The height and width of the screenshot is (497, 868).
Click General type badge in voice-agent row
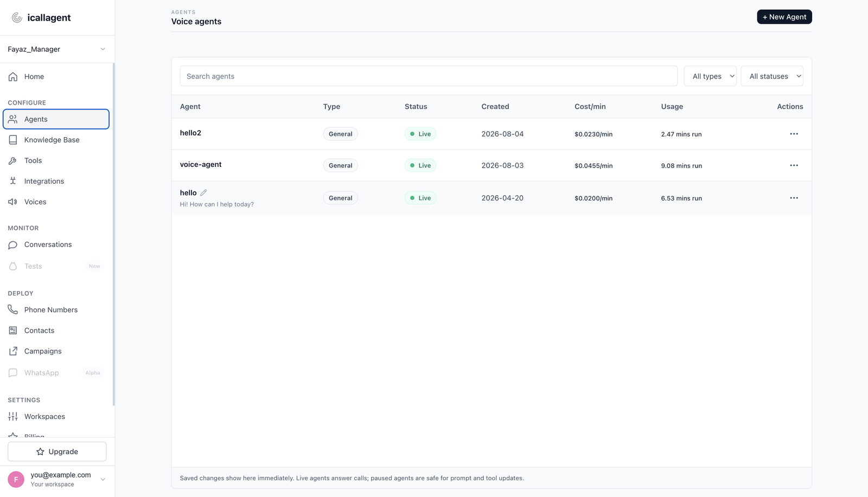tap(341, 165)
